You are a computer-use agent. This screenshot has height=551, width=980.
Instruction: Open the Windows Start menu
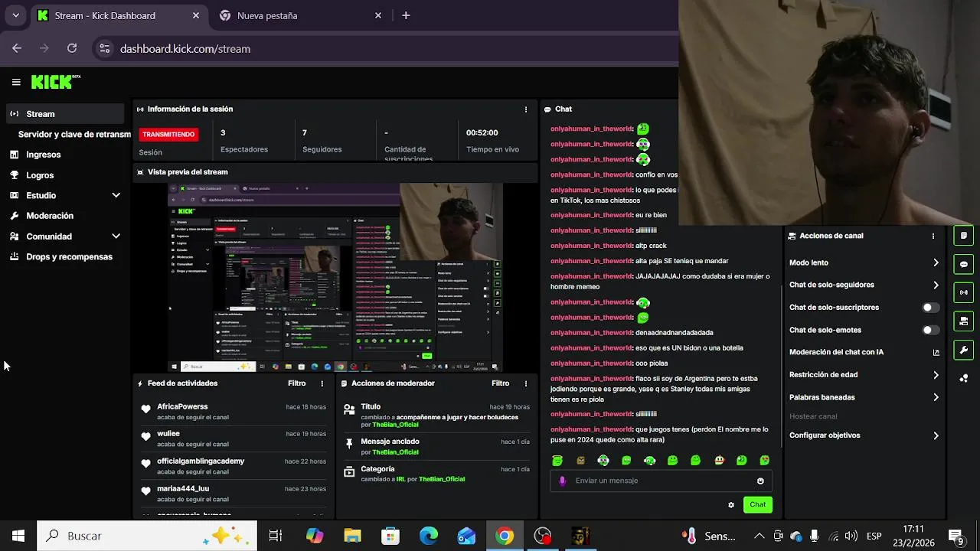point(18,536)
